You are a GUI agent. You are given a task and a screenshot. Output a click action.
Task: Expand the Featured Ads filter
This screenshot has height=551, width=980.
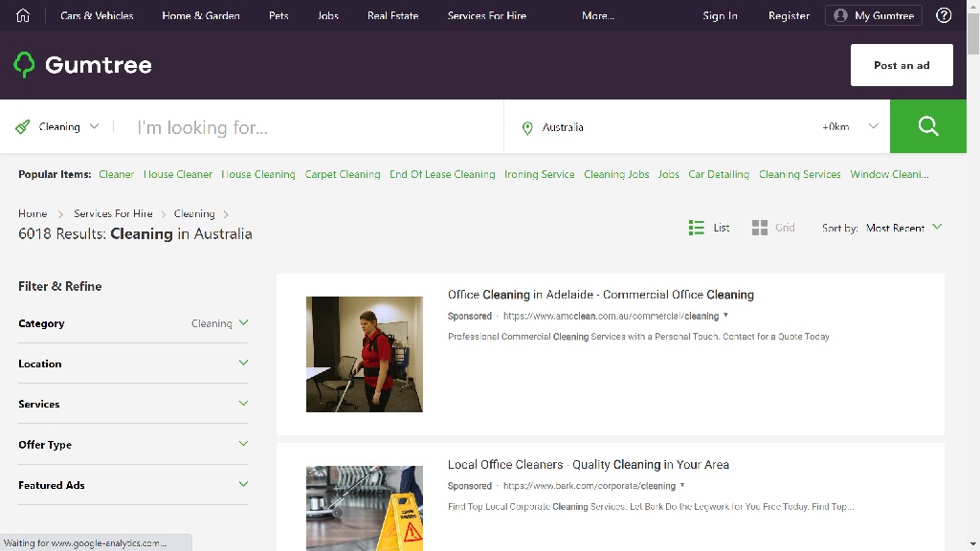133,485
